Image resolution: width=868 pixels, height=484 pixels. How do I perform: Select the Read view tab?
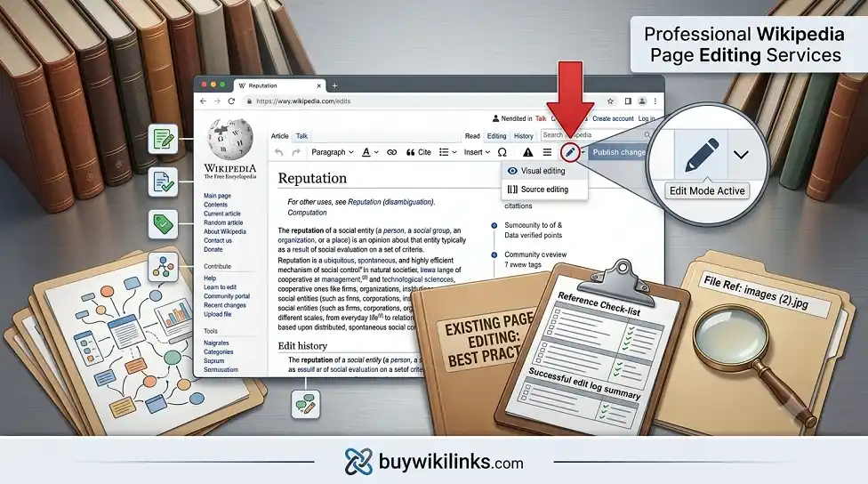[x=472, y=136]
